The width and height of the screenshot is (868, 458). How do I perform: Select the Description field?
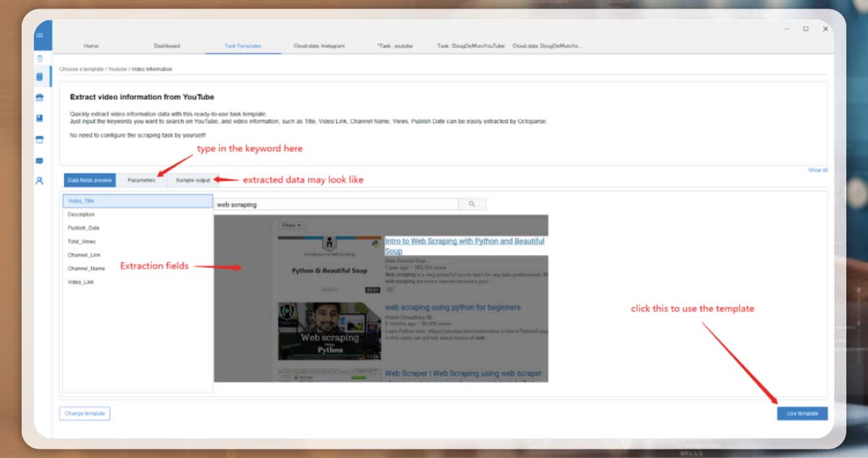pyautogui.click(x=138, y=215)
